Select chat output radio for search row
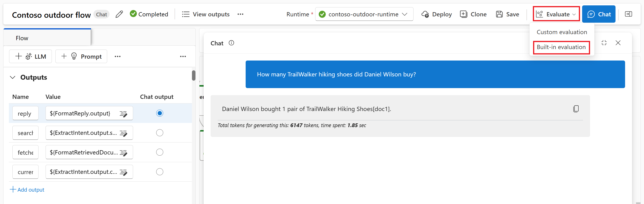The height and width of the screenshot is (204, 644). pyautogui.click(x=160, y=133)
